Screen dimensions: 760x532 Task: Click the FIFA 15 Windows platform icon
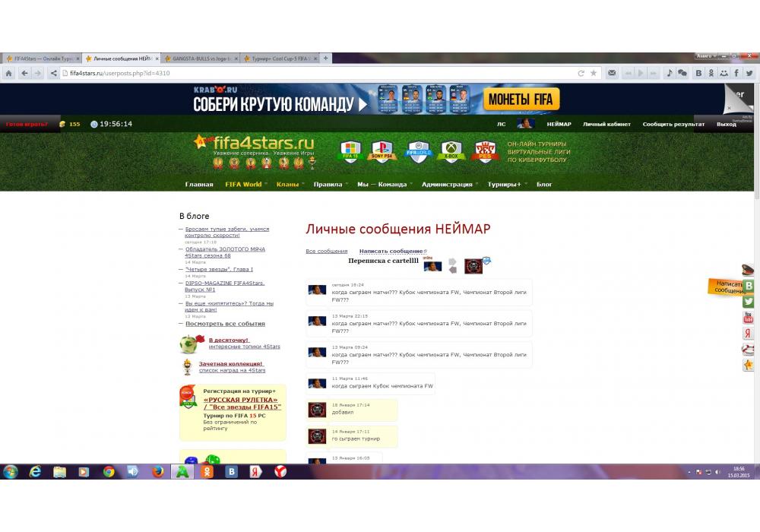pos(350,150)
